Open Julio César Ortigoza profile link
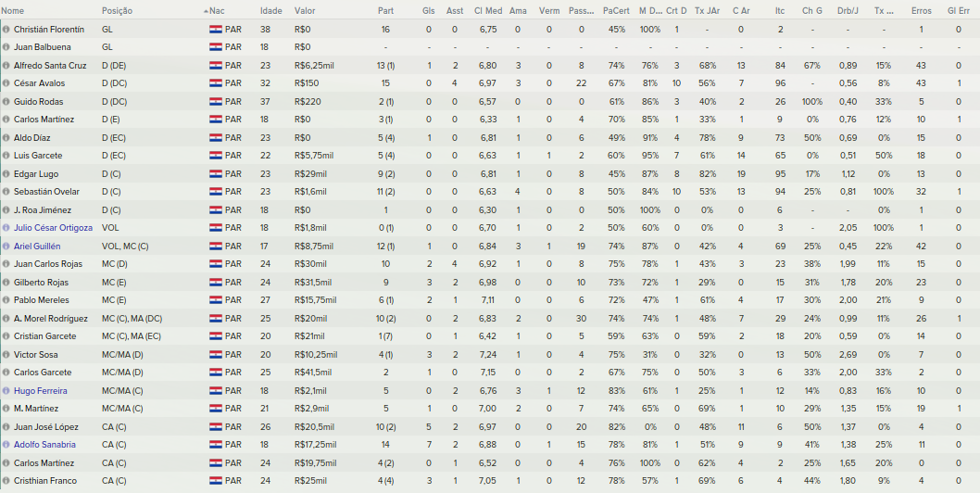 (x=53, y=228)
